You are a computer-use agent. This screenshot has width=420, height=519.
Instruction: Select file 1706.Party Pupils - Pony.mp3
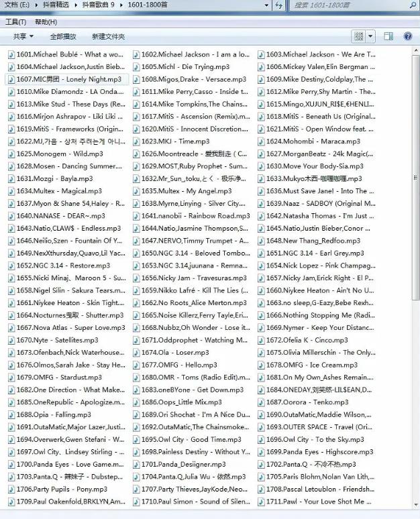click(x=58, y=489)
